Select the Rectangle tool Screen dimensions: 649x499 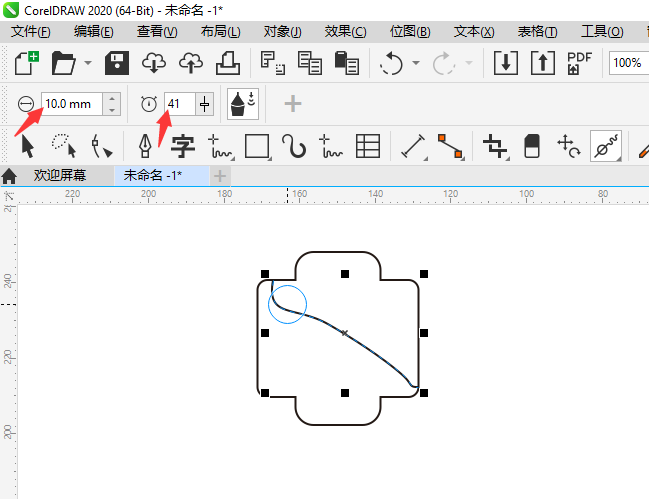click(257, 147)
